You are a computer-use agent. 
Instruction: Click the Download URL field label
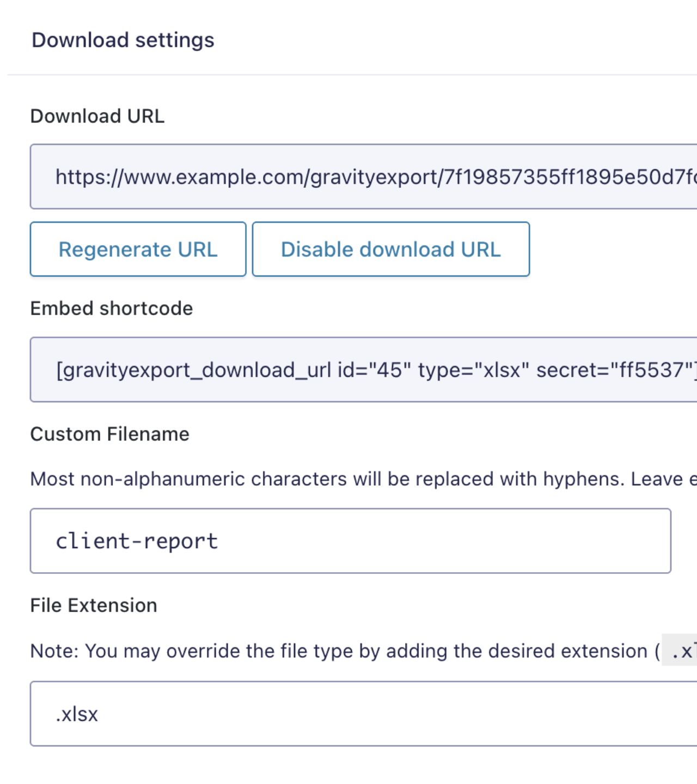tap(97, 116)
